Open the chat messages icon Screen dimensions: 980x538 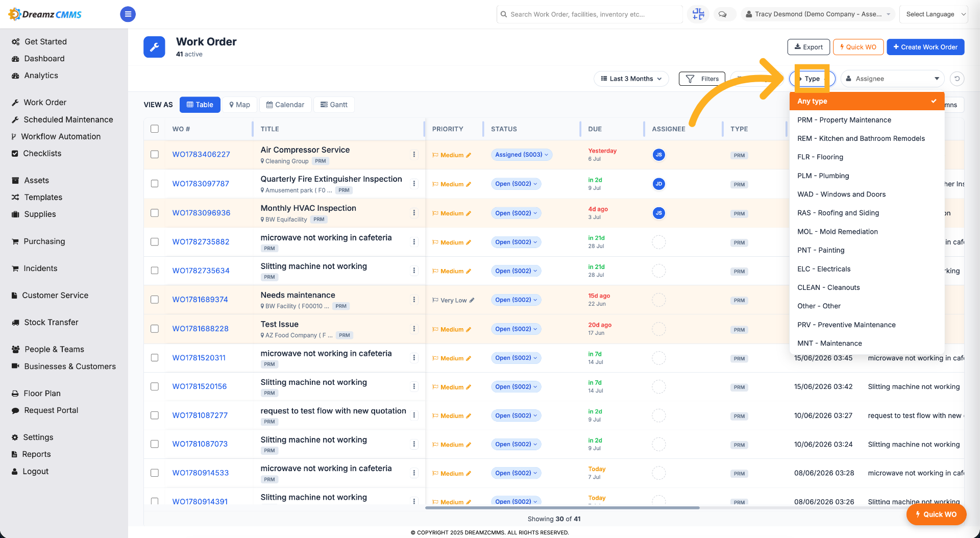(x=723, y=14)
